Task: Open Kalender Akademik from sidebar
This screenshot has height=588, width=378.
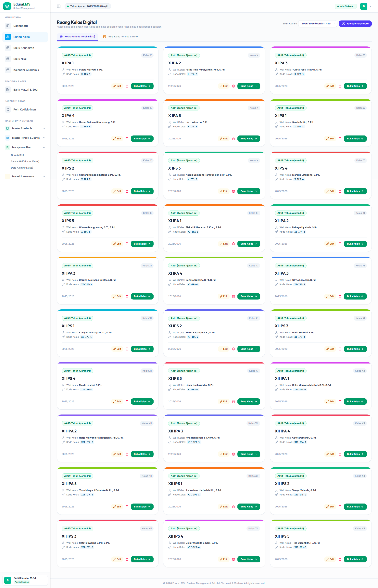Action: click(x=25, y=70)
